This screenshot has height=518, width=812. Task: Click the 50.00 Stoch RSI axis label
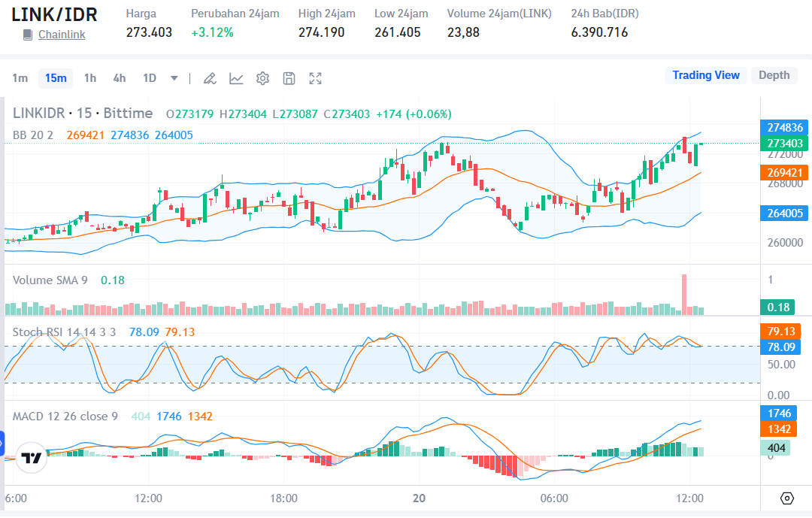781,364
